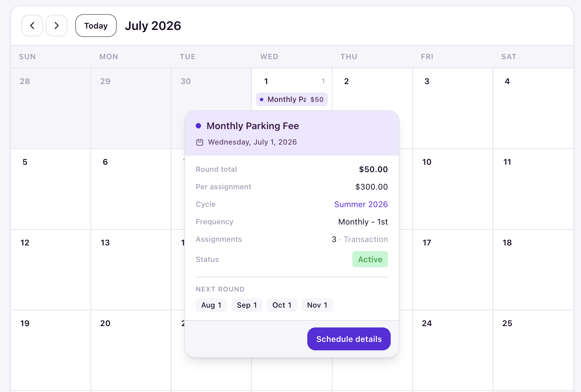Click the purple dot next to Monthly Parking Fee title
581x392 pixels.
(x=198, y=126)
